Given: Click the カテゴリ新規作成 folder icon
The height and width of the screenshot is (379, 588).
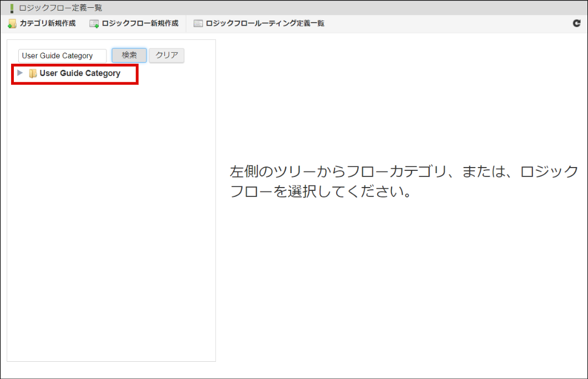Looking at the screenshot, I should coord(12,24).
